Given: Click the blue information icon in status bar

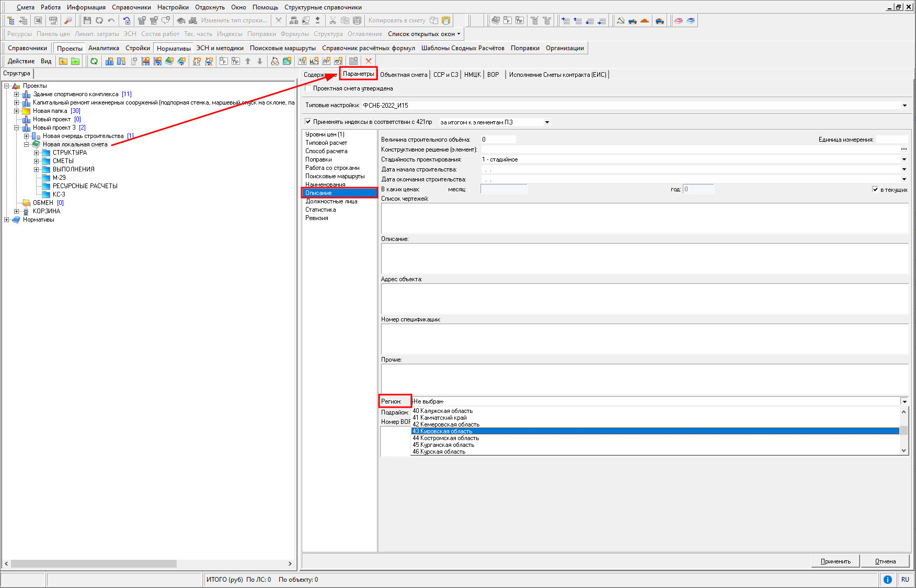Looking at the screenshot, I should pyautogui.click(x=887, y=579).
